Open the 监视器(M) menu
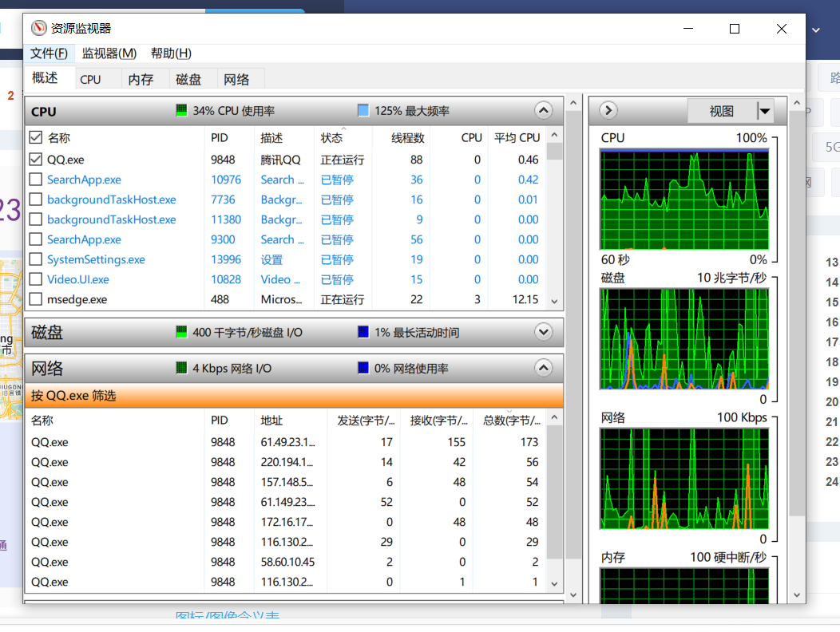Viewport: 840px width, 632px height. click(109, 53)
